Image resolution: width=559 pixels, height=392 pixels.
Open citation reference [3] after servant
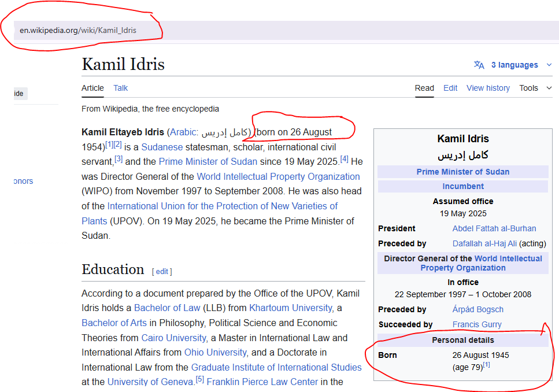click(x=119, y=159)
